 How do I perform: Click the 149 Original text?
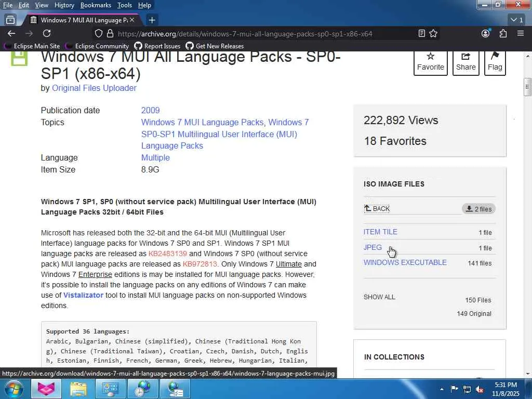pos(474,313)
